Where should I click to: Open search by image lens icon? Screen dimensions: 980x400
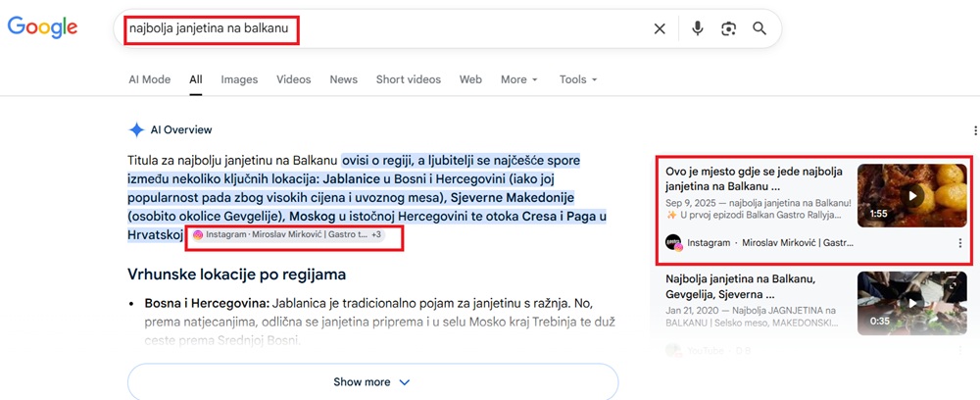(728, 28)
